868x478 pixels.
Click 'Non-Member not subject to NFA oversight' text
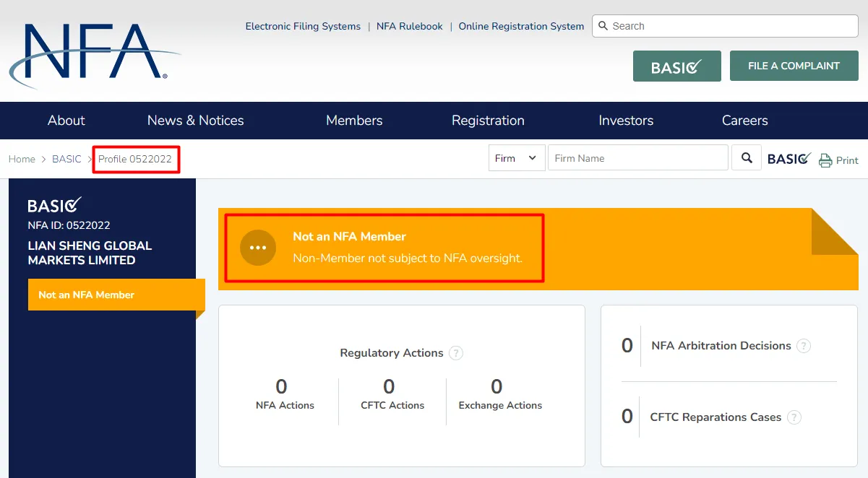pyautogui.click(x=408, y=258)
